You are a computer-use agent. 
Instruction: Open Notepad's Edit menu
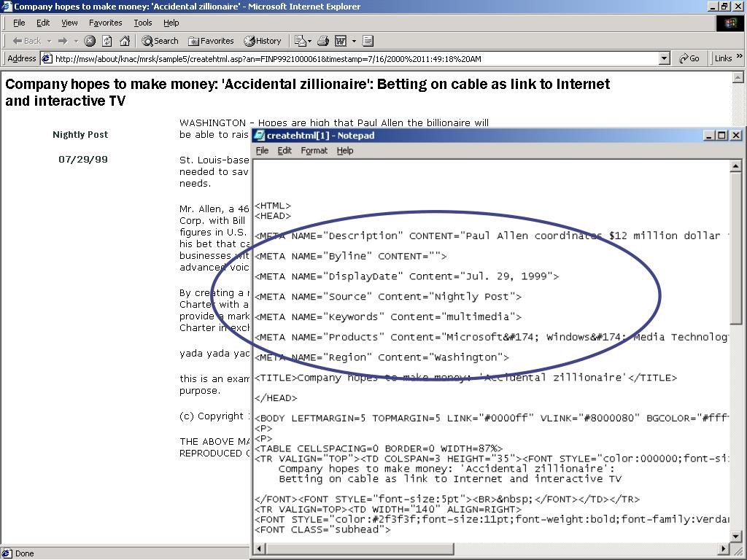(x=285, y=150)
